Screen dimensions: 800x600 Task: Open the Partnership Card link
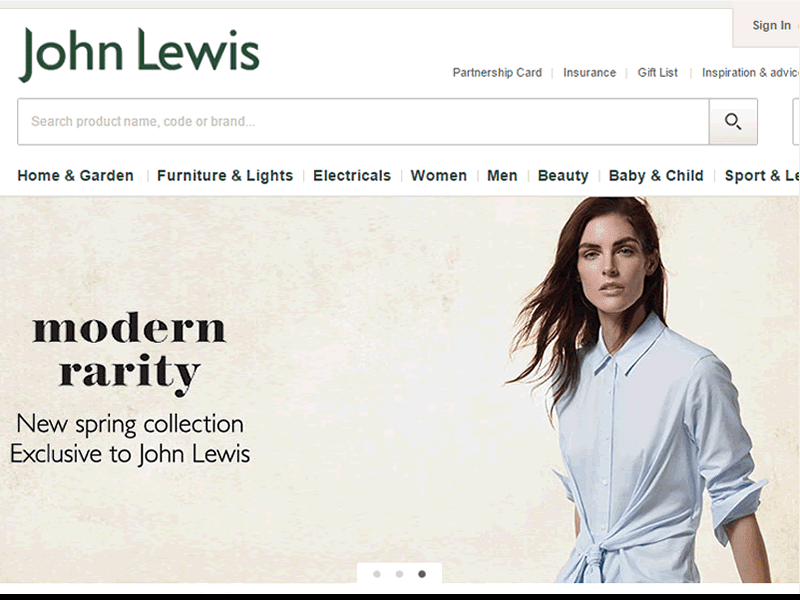(497, 72)
